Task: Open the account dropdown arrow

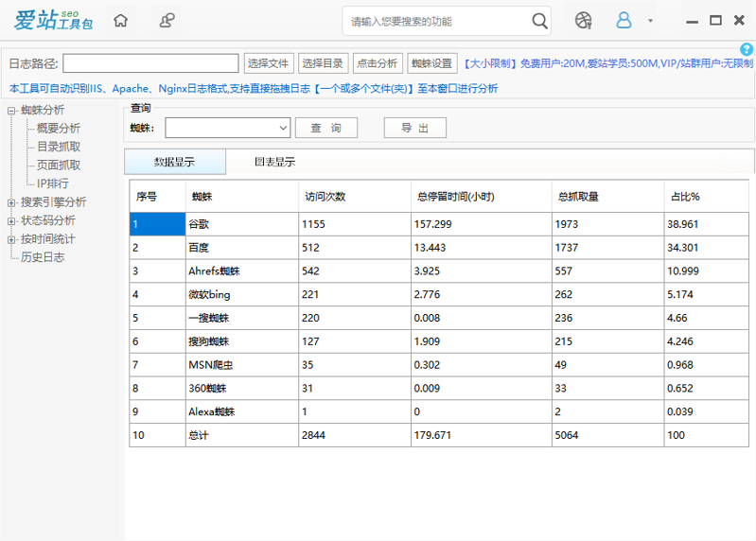Action: 650,21
